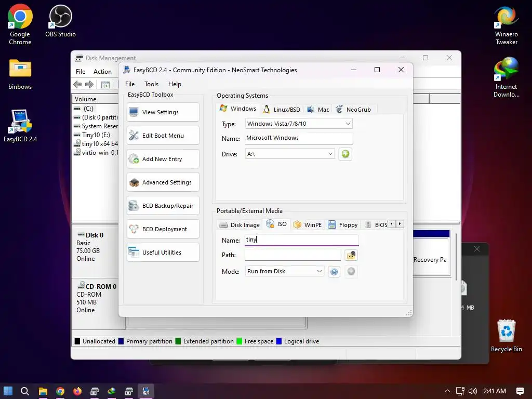The height and width of the screenshot is (399, 532).
Task: Open Edit Boot Menu section
Action: click(163, 136)
